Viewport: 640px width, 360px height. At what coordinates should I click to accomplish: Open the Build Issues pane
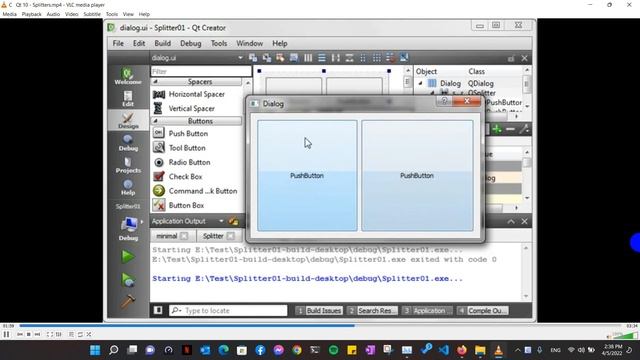[319, 311]
